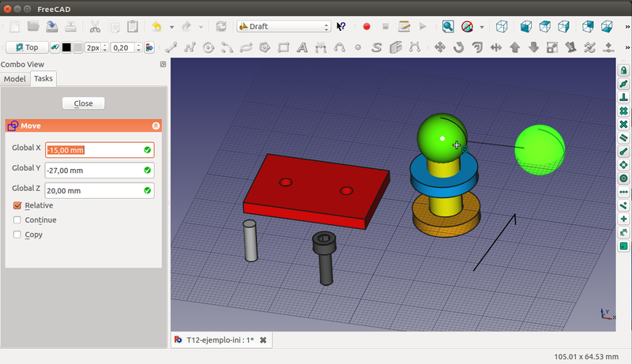Uncheck the Relative checkbox
Screen dimensions: 632x364
tap(17, 205)
